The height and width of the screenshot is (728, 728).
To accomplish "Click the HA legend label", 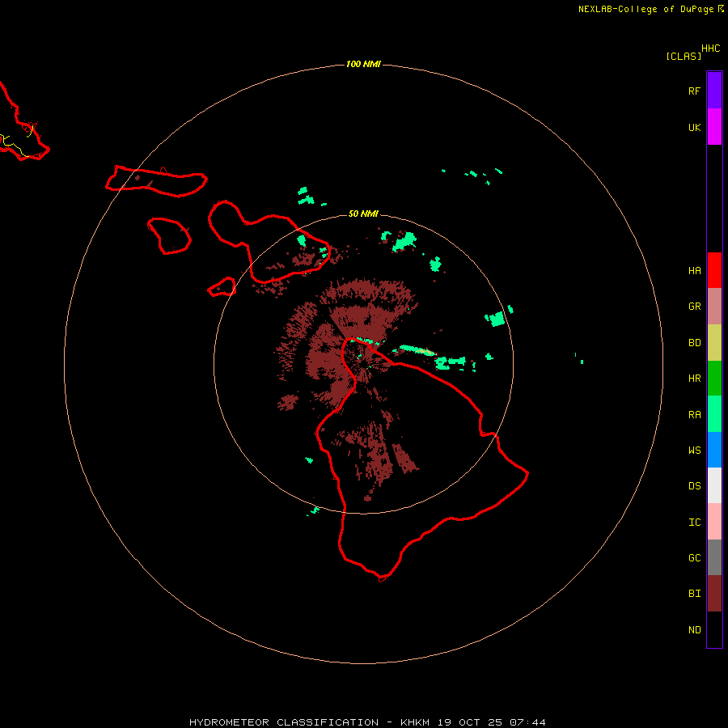I will pos(694,271).
